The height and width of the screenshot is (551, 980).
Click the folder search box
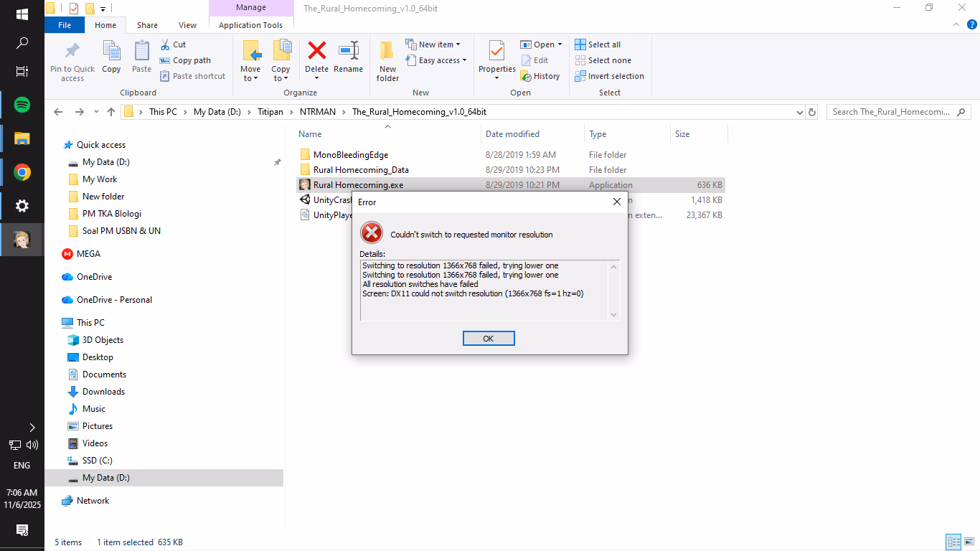coord(898,112)
